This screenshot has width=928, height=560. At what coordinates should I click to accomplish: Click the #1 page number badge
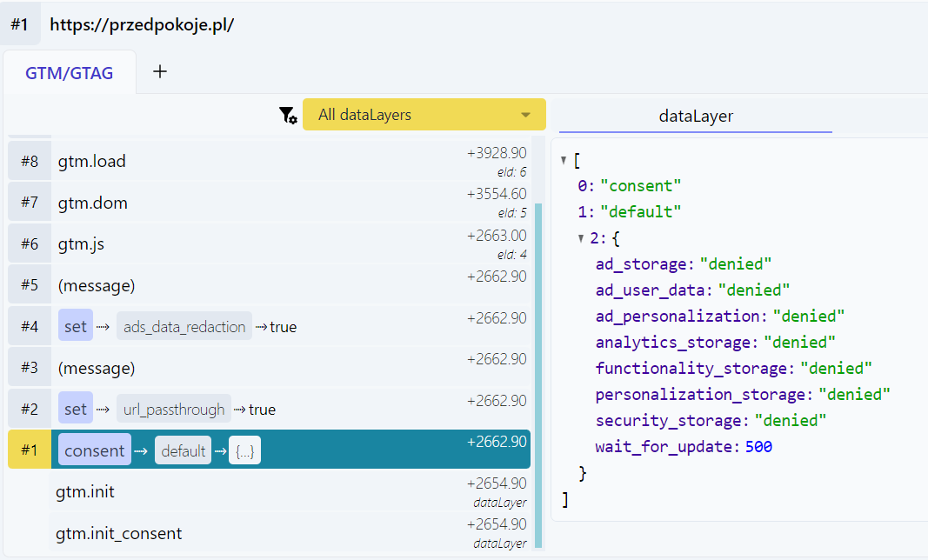(x=20, y=24)
